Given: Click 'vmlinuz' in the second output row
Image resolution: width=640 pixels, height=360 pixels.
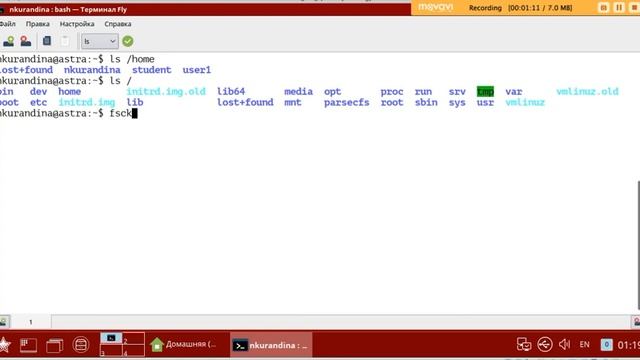Looking at the screenshot, I should click(x=525, y=102).
